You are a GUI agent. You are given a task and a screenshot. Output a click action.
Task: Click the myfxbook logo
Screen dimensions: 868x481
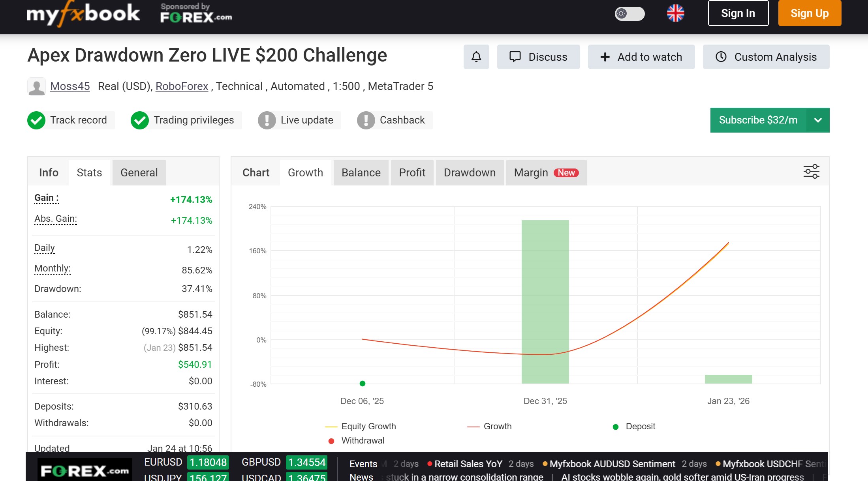(83, 14)
